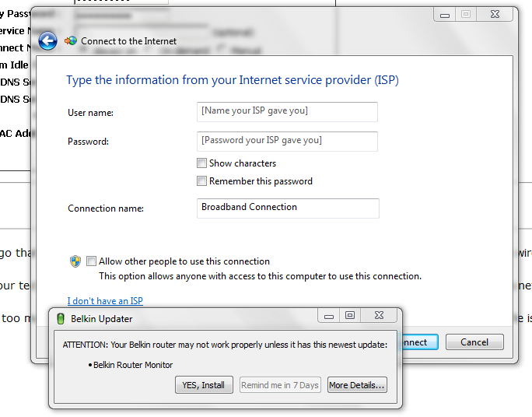Check Allow other people to use this connection

92,261
